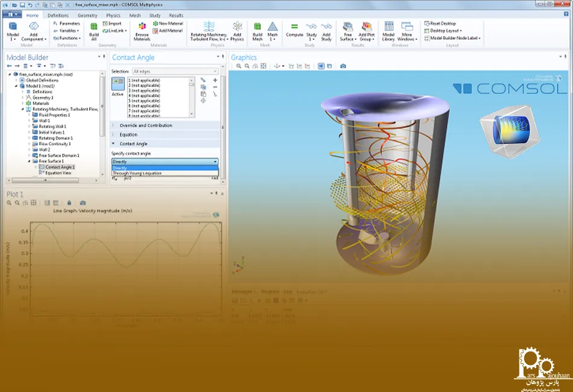Toggle the lock icon in Plot 1 toolbar
This screenshot has width=573, height=392.
tap(69, 203)
